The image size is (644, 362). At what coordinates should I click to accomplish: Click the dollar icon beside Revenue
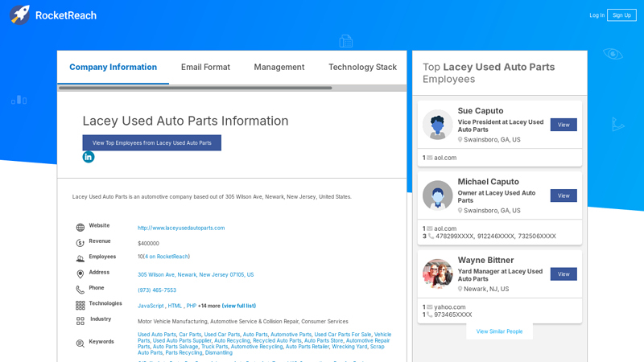pyautogui.click(x=80, y=243)
